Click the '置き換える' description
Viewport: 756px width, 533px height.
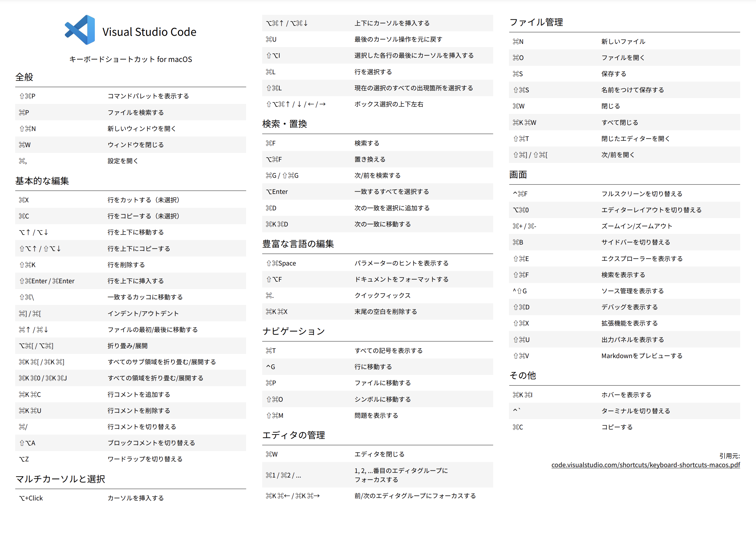(x=370, y=159)
